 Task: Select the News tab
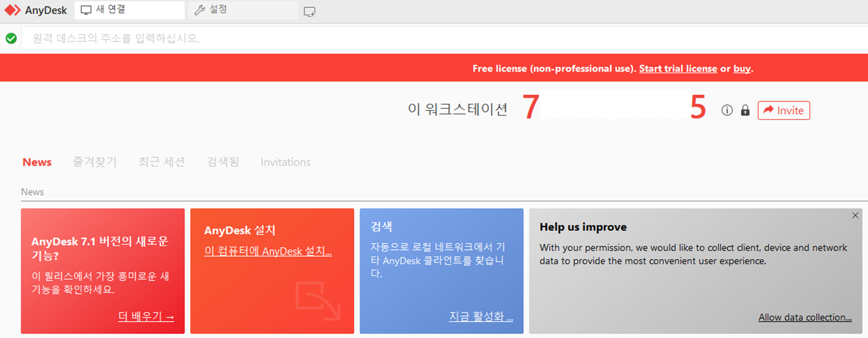tap(37, 162)
